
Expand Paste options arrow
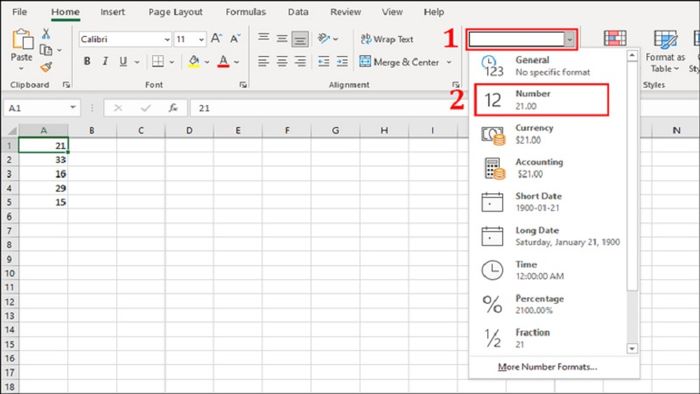tap(21, 68)
